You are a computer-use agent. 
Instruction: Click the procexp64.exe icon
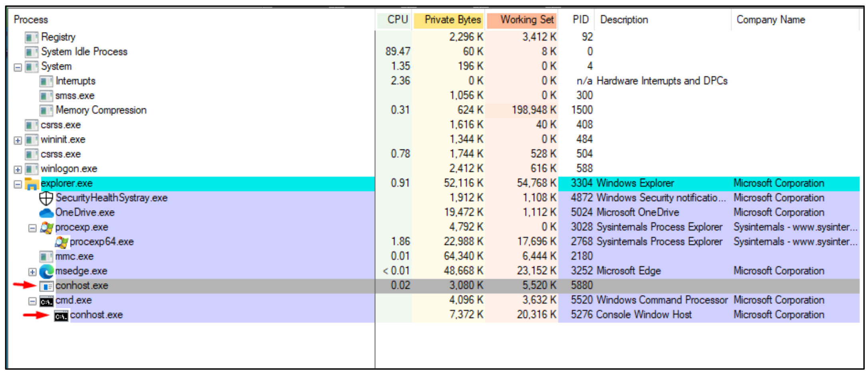click(61, 242)
